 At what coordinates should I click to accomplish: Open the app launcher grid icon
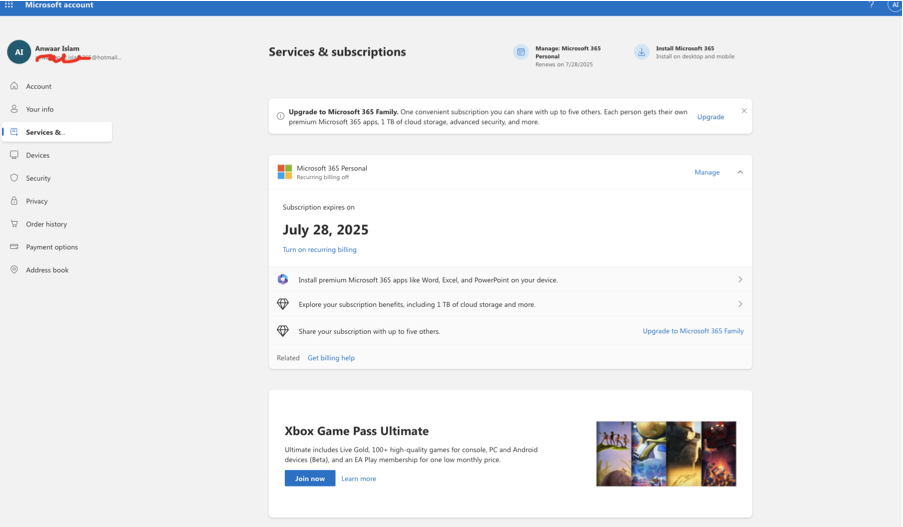click(9, 5)
